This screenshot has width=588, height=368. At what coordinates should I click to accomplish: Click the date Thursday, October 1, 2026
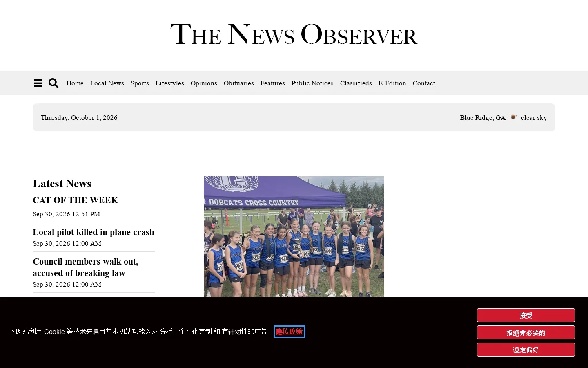(79, 117)
